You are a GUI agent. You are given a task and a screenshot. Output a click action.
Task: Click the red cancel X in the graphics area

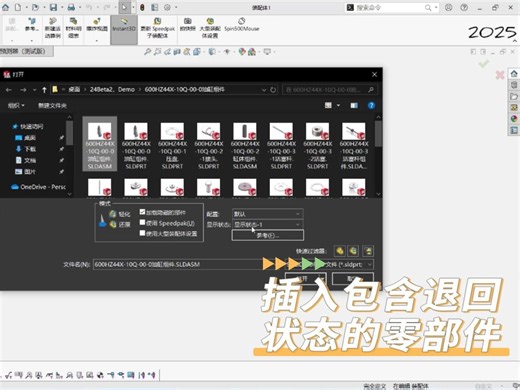pyautogui.click(x=500, y=75)
